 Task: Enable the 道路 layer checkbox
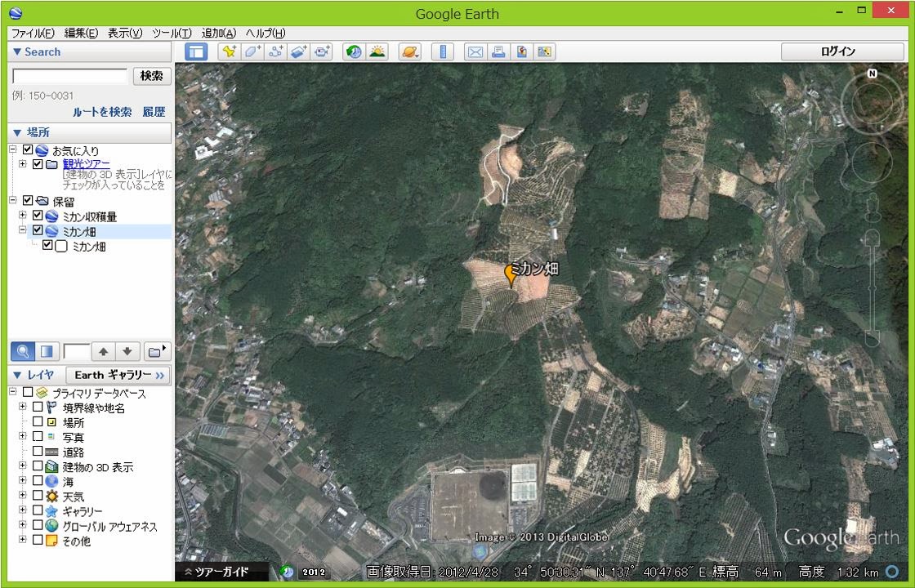[x=38, y=451]
